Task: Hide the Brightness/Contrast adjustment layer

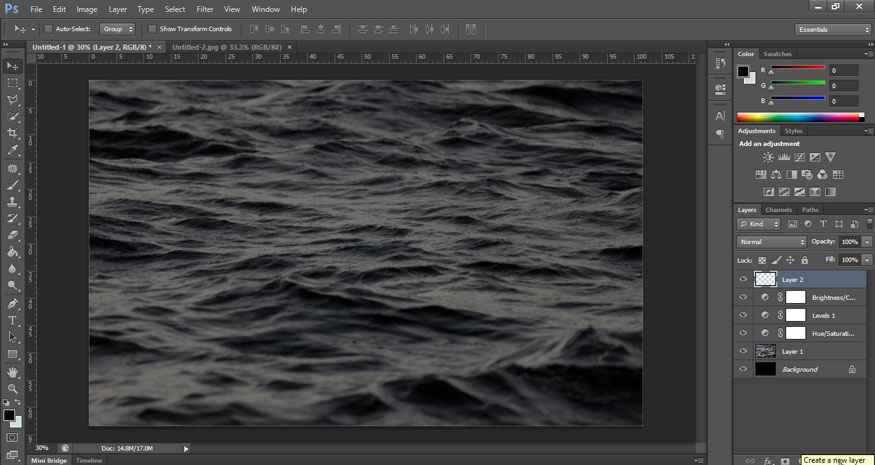Action: click(743, 297)
